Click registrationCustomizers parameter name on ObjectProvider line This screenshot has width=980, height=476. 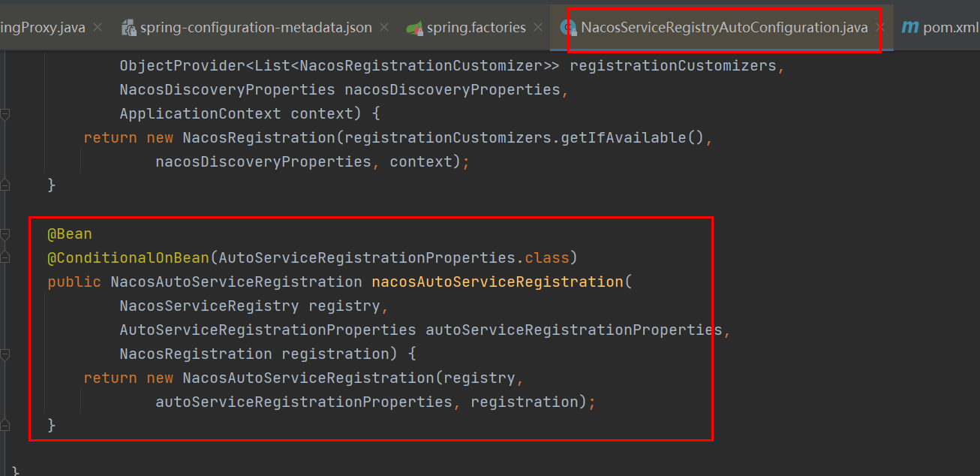point(673,66)
